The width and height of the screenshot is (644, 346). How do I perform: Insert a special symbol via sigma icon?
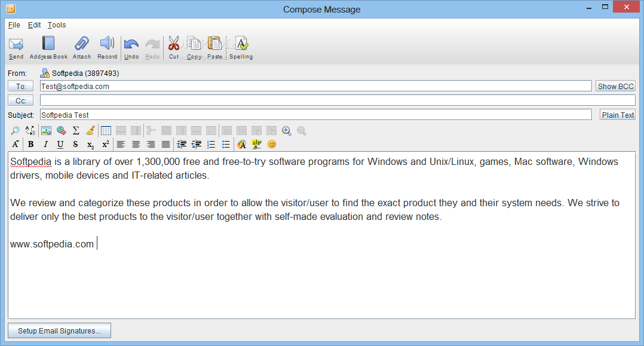click(76, 131)
